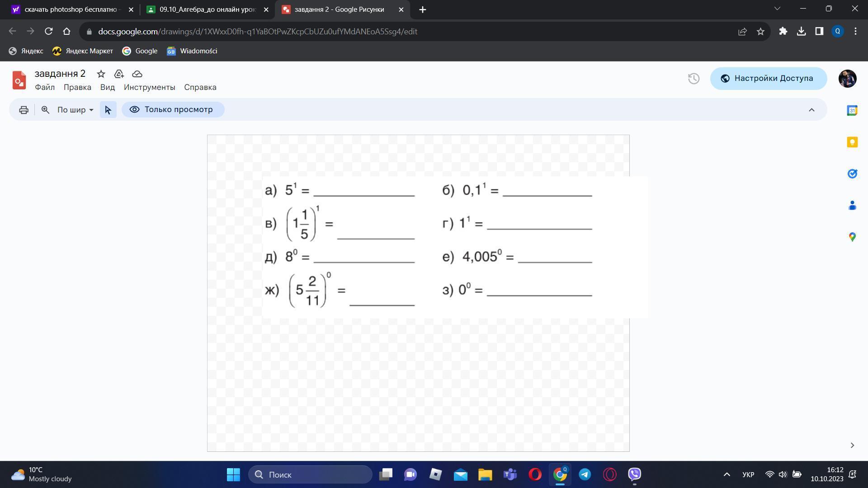Open Google Maps side panel
Viewport: 868px width, 488px height.
coord(852,237)
